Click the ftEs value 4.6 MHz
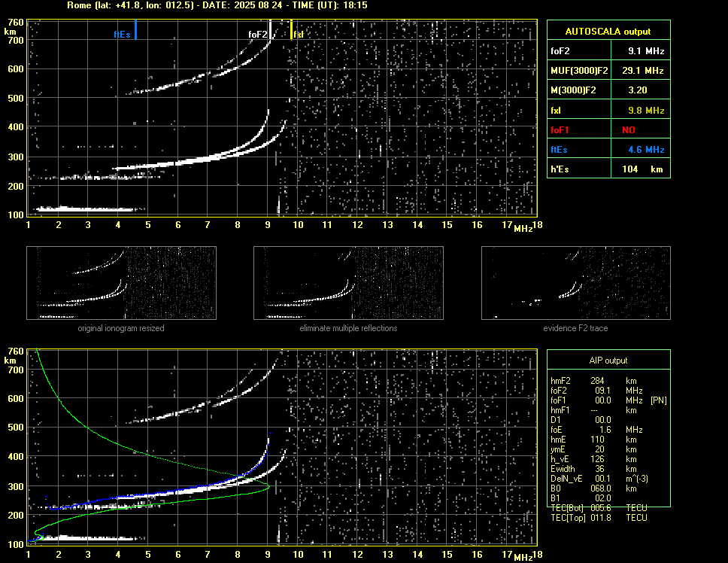Viewport: 728px width, 563px height. (x=646, y=150)
